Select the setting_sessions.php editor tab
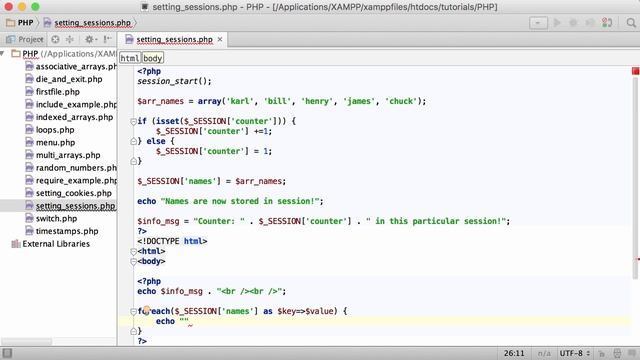 [x=174, y=39]
